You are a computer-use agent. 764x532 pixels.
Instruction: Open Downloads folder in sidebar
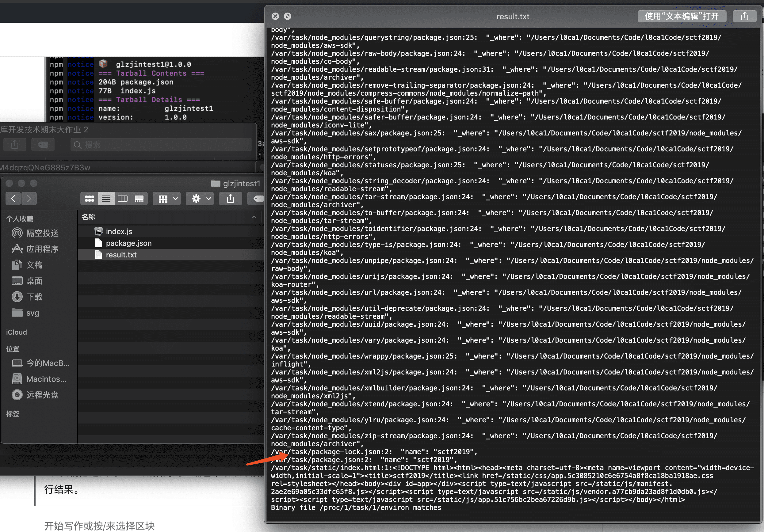coord(34,297)
